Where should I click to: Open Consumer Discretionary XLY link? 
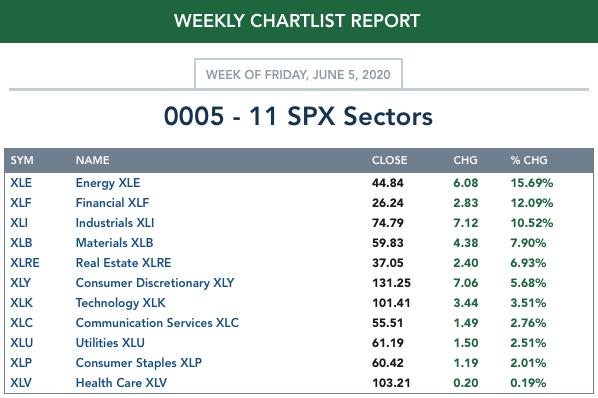(x=155, y=283)
